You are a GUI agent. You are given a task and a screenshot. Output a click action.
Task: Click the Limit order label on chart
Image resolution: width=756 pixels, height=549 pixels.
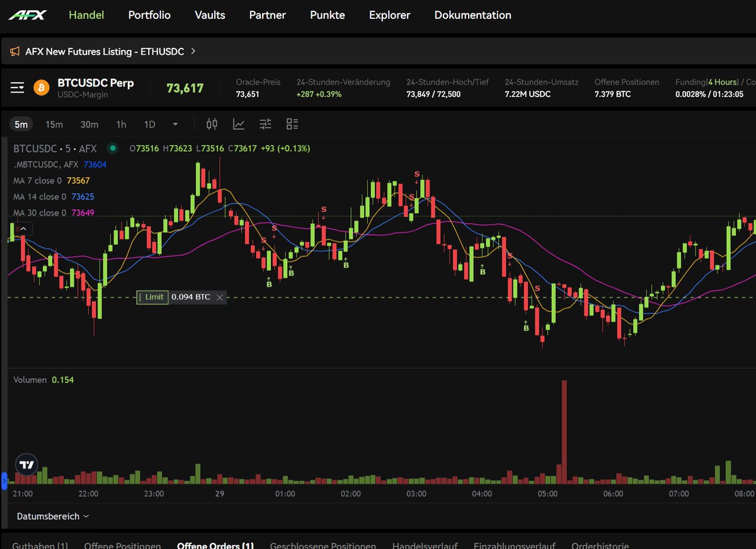(x=152, y=297)
